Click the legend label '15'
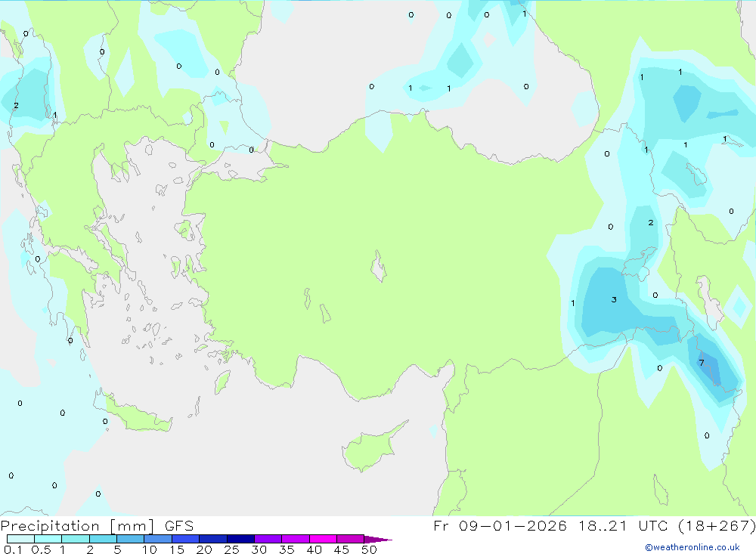The width and height of the screenshot is (756, 554). point(176,549)
